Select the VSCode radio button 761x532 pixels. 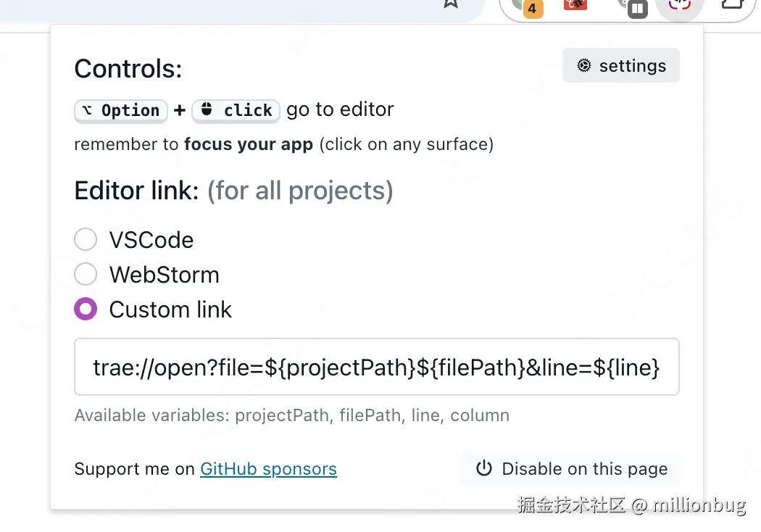tap(86, 240)
